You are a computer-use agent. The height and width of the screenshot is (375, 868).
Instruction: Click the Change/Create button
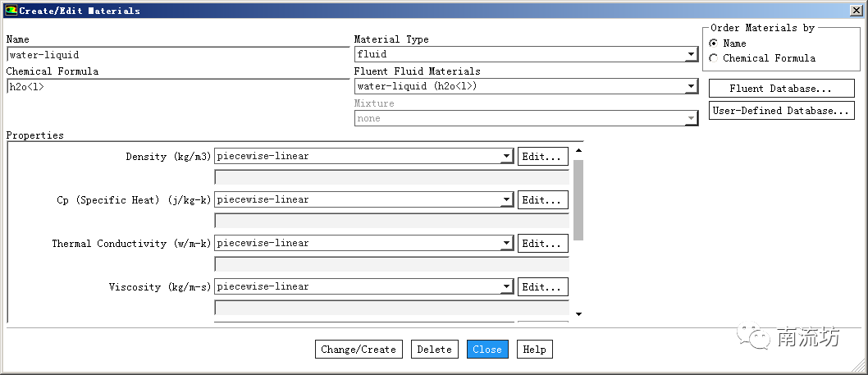coord(359,350)
